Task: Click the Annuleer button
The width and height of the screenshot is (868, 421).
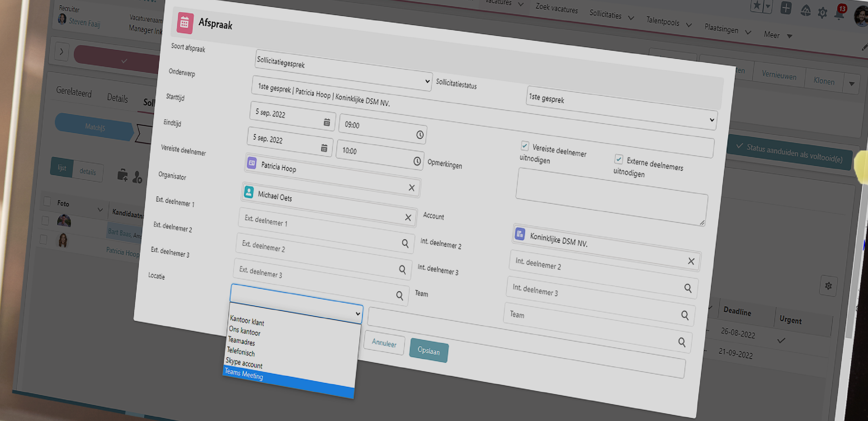Action: [384, 344]
